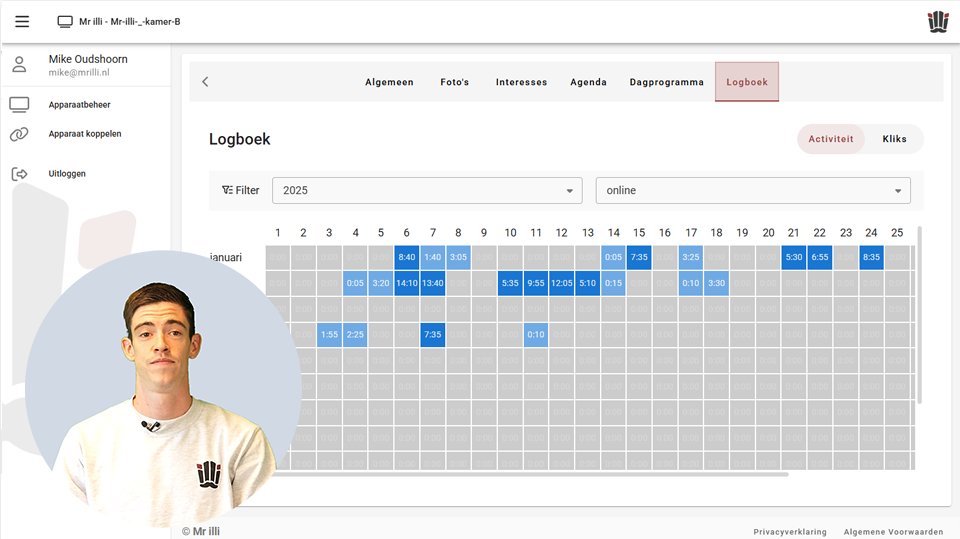Click the user profile avatar icon
Image resolution: width=960 pixels, height=539 pixels.
19,65
